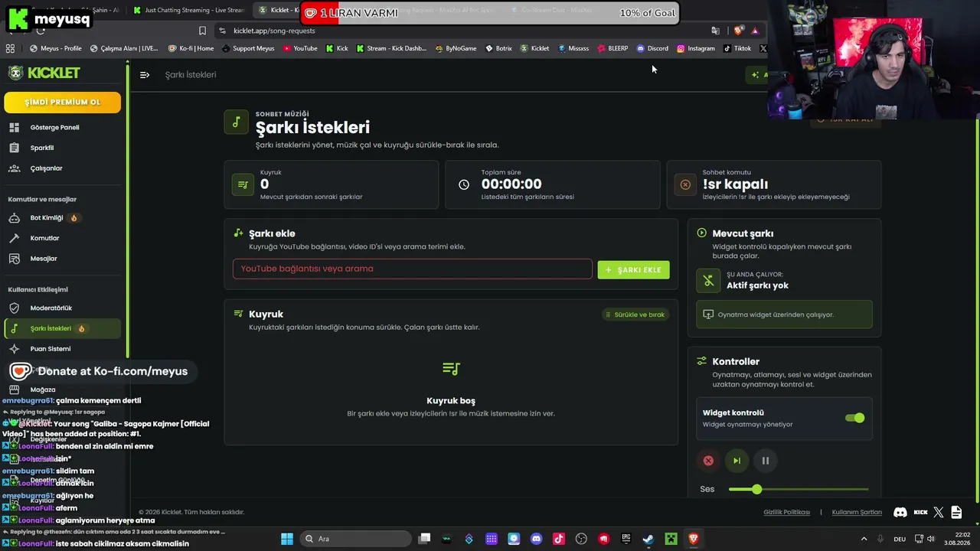Open the ByNoGame bookmark
The height and width of the screenshot is (551, 980).
pyautogui.click(x=456, y=48)
